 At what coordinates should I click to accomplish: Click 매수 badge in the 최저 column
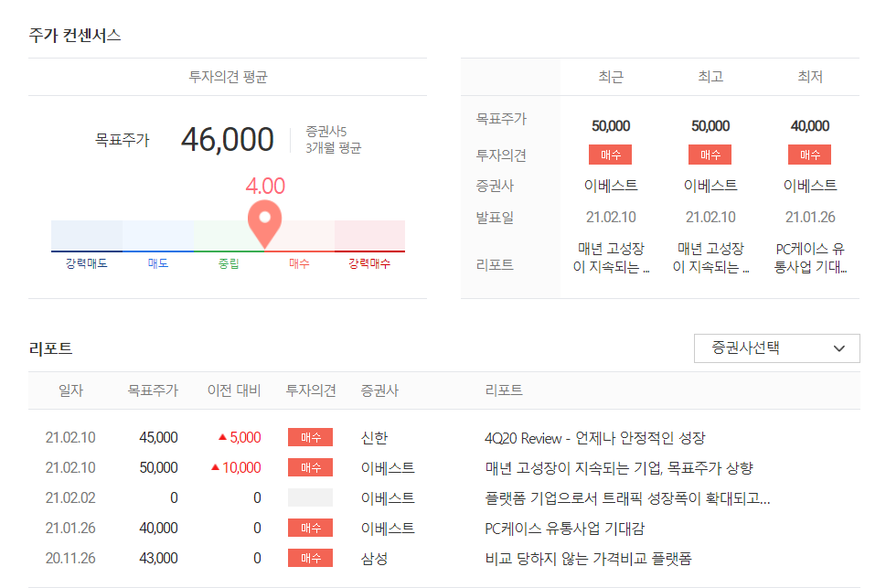coord(810,155)
